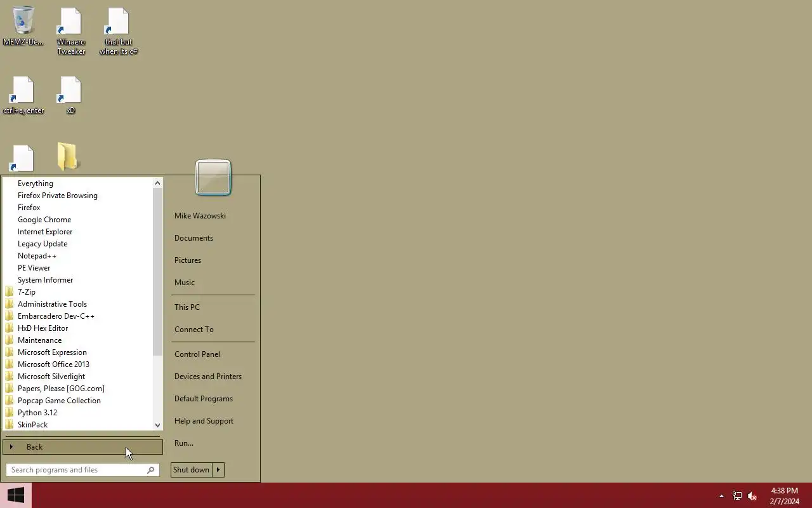Click the program list scrollbar thumb
The height and width of the screenshot is (508, 812).
pos(158,272)
